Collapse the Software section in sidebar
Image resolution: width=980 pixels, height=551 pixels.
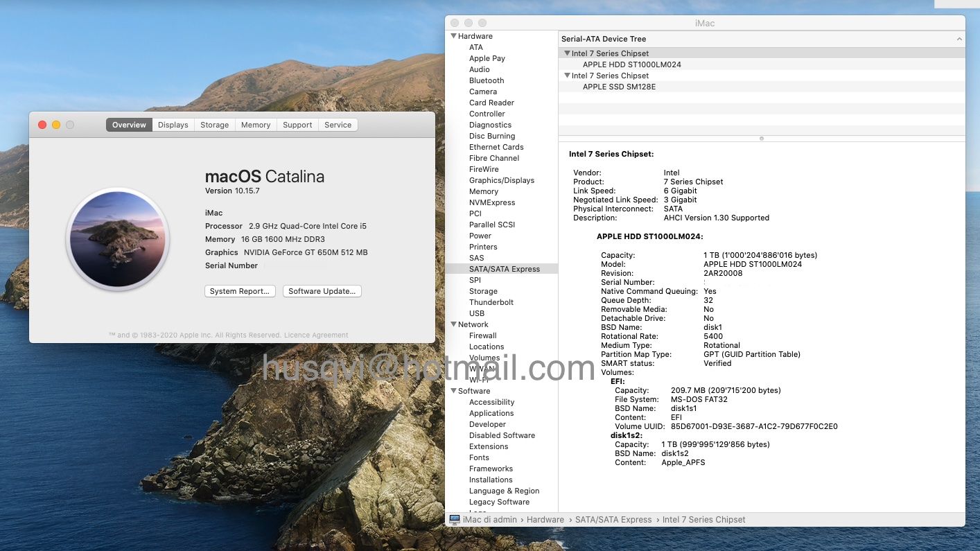point(454,391)
